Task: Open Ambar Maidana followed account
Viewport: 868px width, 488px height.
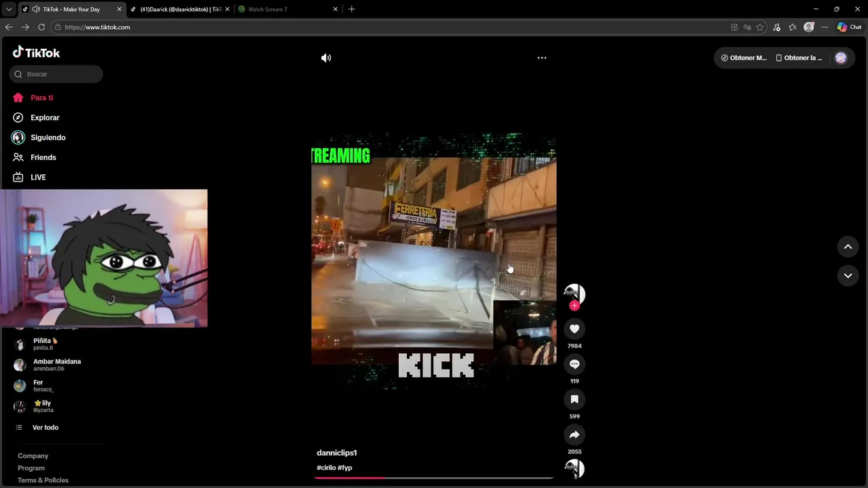Action: (56, 365)
